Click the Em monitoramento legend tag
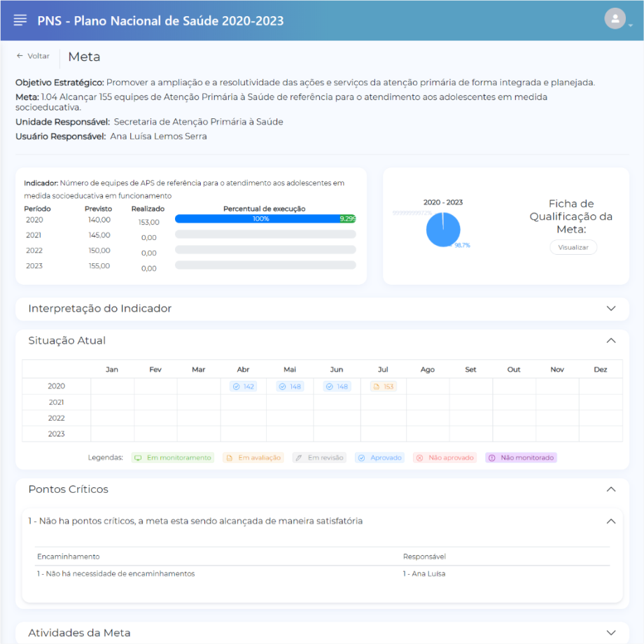 click(x=172, y=458)
